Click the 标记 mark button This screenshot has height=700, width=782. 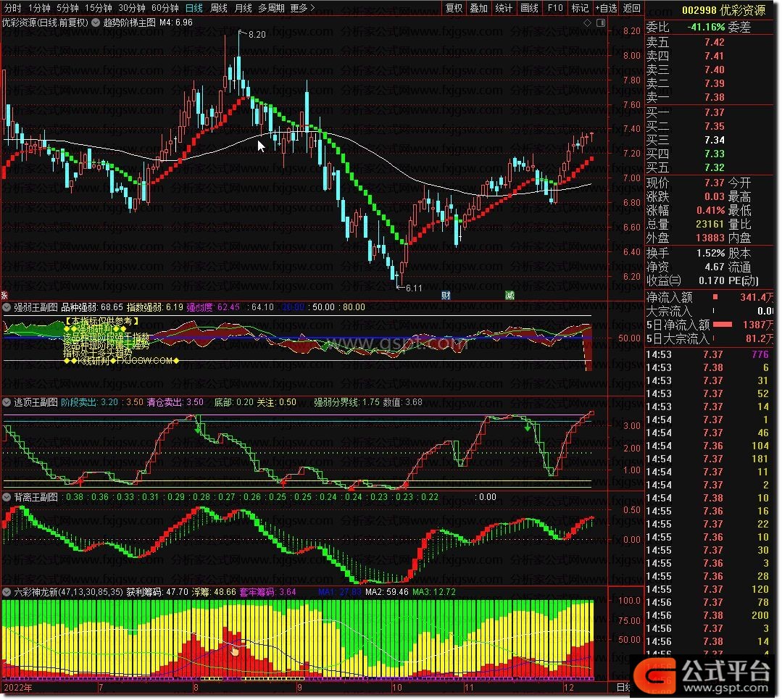pos(580,8)
